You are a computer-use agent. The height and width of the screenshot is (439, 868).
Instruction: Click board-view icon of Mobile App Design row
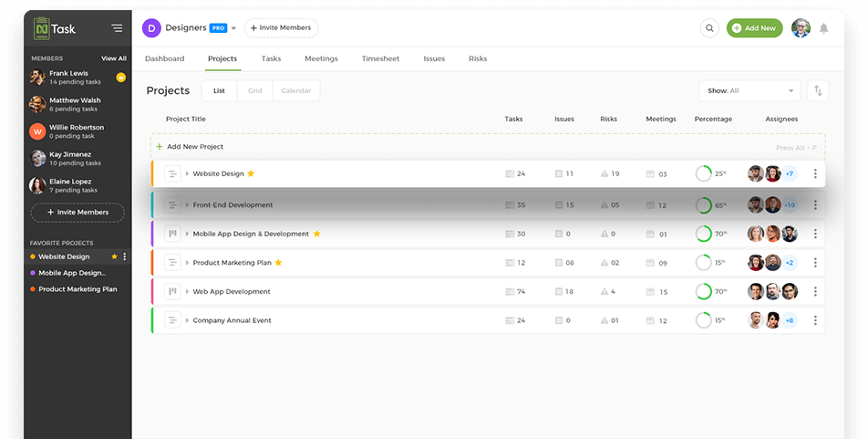click(172, 234)
